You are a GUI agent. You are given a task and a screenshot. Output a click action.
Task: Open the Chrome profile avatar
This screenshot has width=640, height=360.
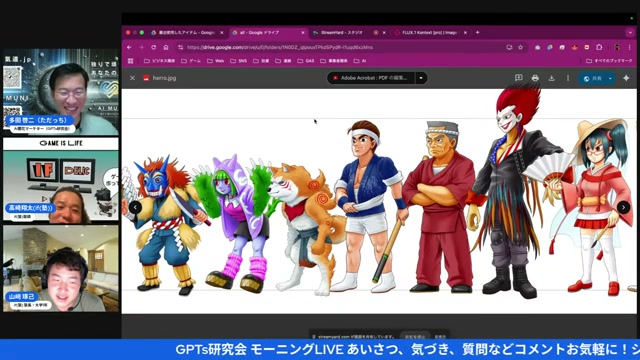click(617, 47)
